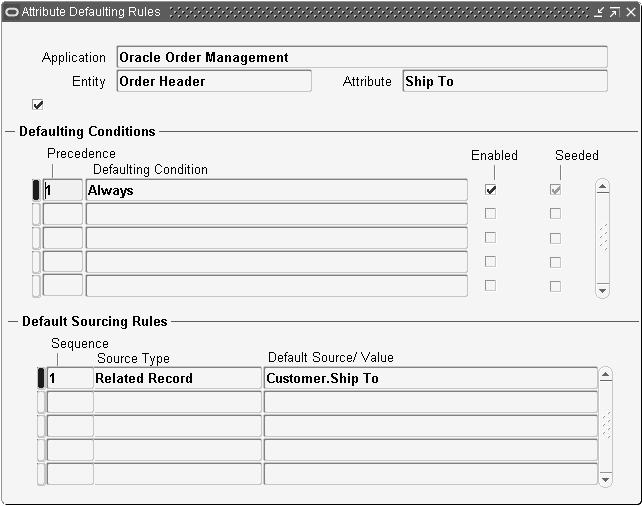Click Precedence field in second conditions row

(63, 214)
